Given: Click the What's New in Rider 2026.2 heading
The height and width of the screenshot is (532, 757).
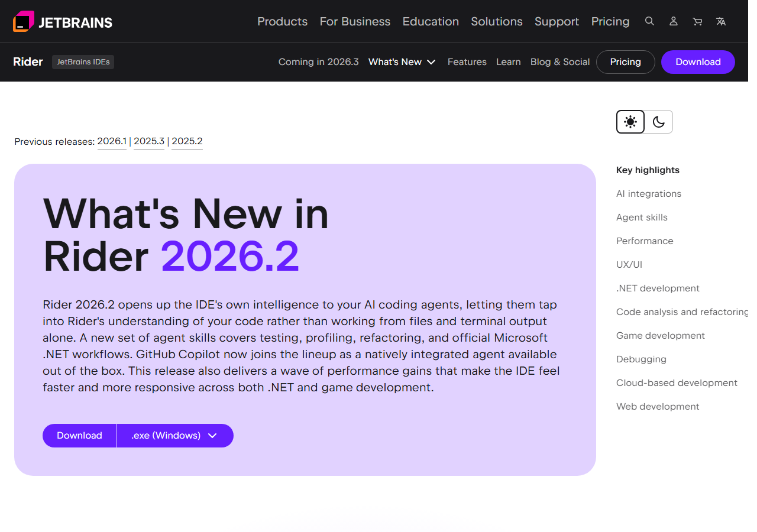Looking at the screenshot, I should [x=186, y=235].
